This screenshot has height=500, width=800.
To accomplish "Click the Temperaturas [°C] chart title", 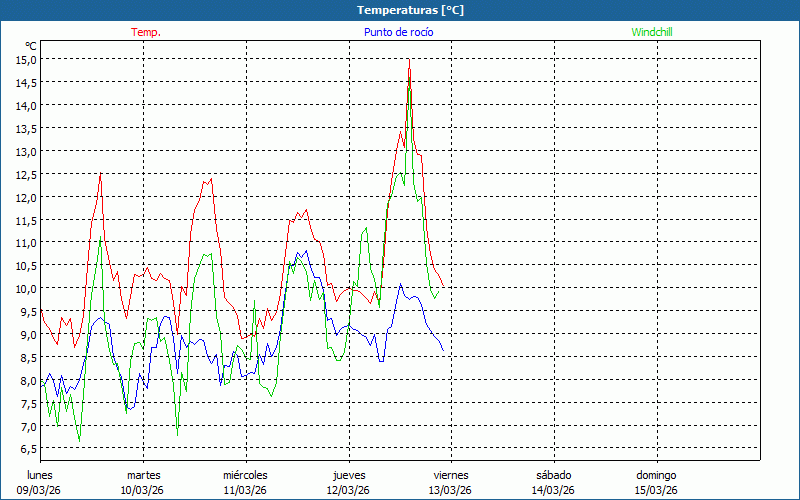I will (x=410, y=10).
